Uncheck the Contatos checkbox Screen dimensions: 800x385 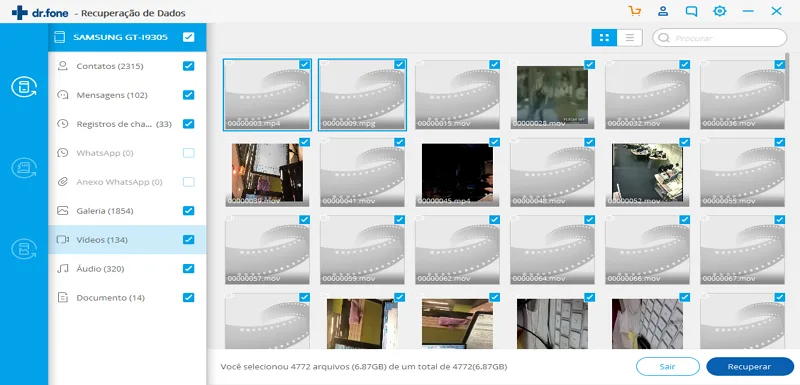[x=188, y=66]
